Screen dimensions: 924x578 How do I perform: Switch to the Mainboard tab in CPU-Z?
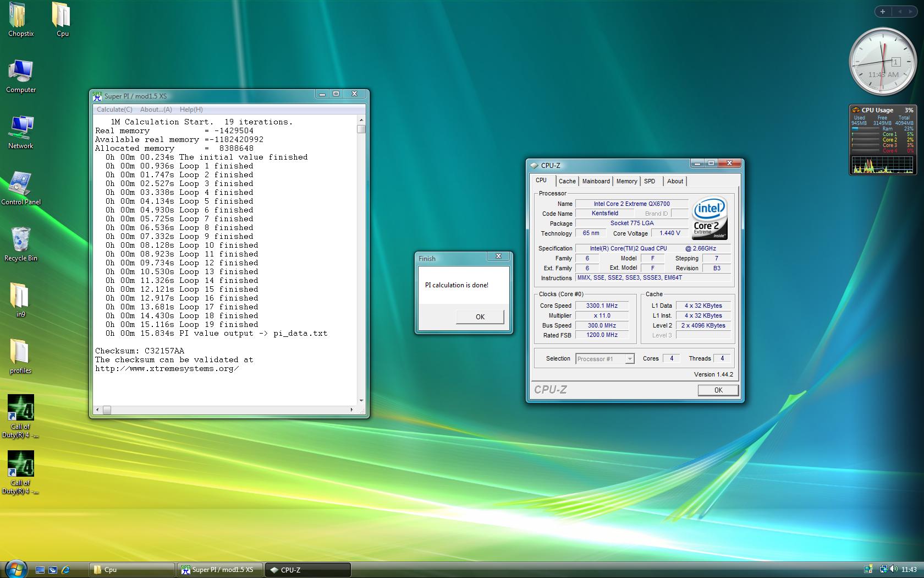(596, 181)
